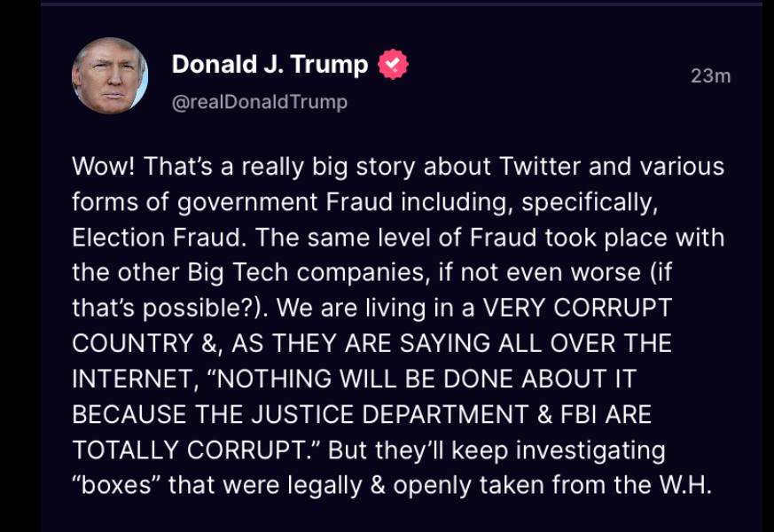This screenshot has width=774, height=532.
Task: Open the @realDonaldTrump handle link
Action: coord(259,102)
